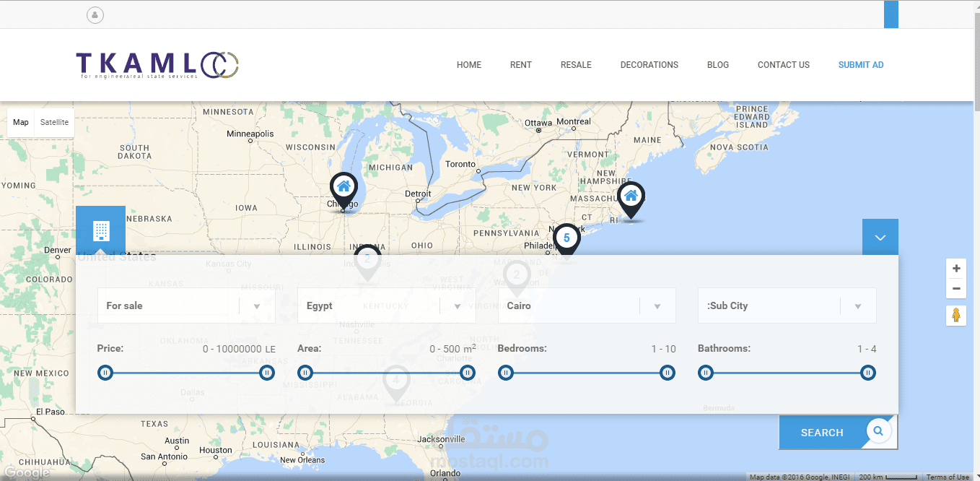The image size is (980, 481).
Task: Open the Sub City dropdown
Action: pyautogui.click(x=787, y=305)
